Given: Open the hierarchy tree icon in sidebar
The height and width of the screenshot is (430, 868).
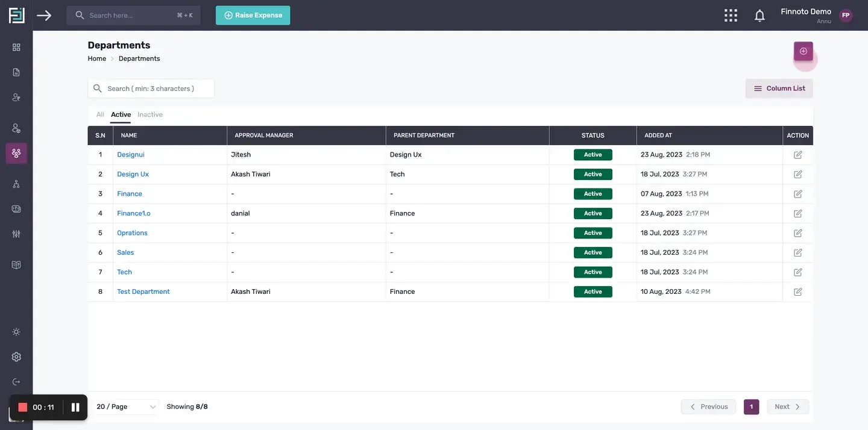Looking at the screenshot, I should (x=16, y=184).
